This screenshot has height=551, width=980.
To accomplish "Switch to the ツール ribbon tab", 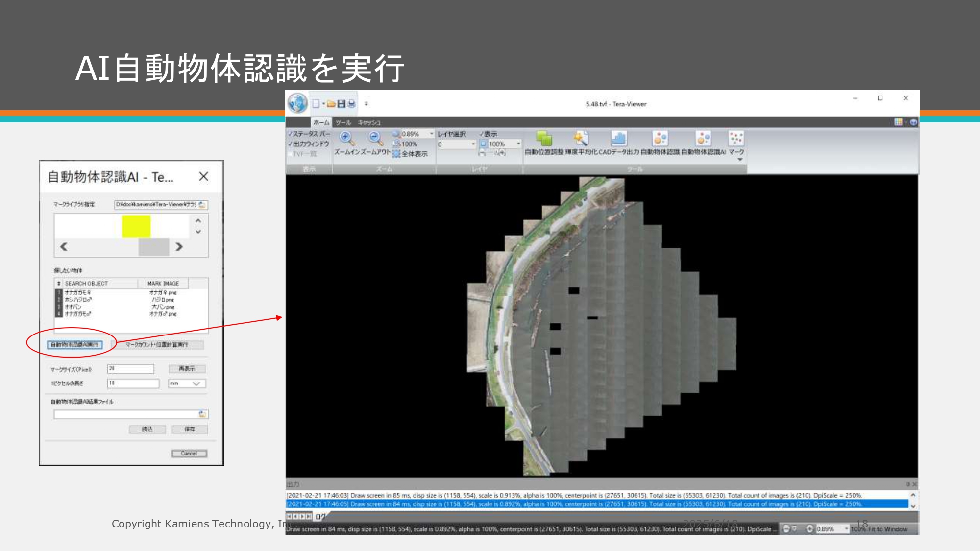I will point(343,122).
